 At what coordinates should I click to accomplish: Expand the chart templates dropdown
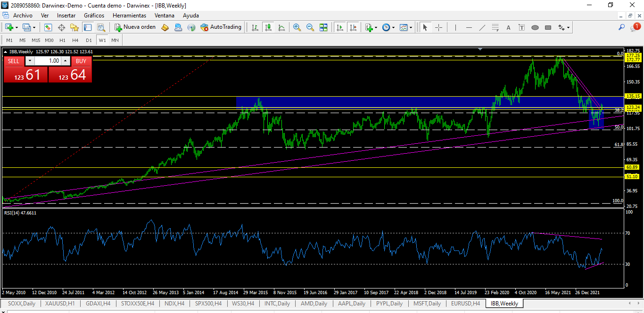(406, 27)
